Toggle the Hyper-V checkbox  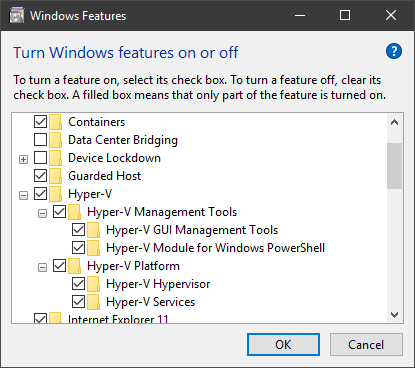pos(40,194)
